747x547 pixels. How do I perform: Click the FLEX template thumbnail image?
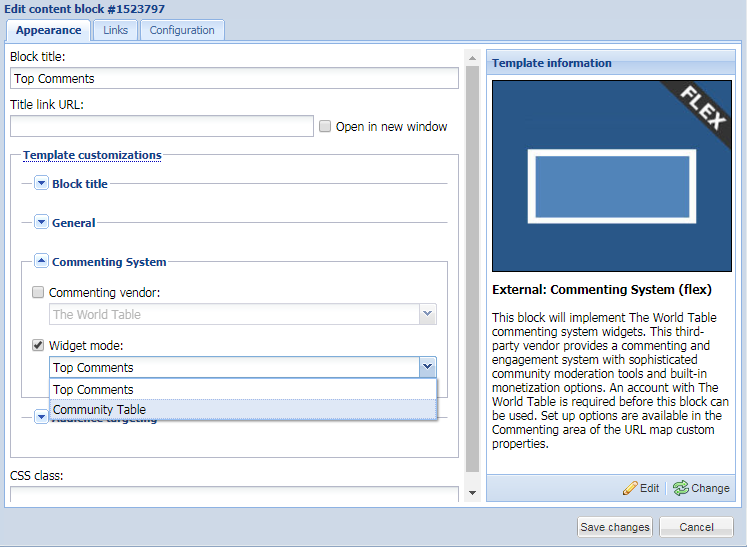pyautogui.click(x=612, y=176)
